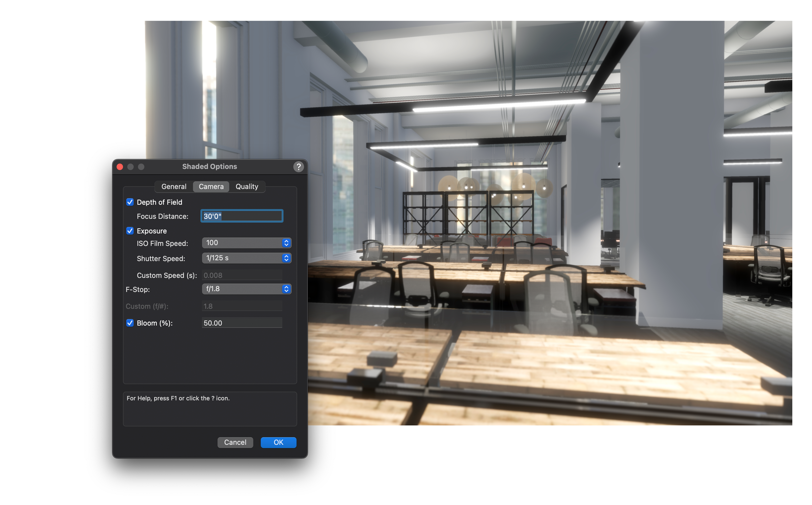Viewport: 812px width, 505px height.
Task: Uncheck the Bloom (%) checkbox
Action: pos(130,323)
